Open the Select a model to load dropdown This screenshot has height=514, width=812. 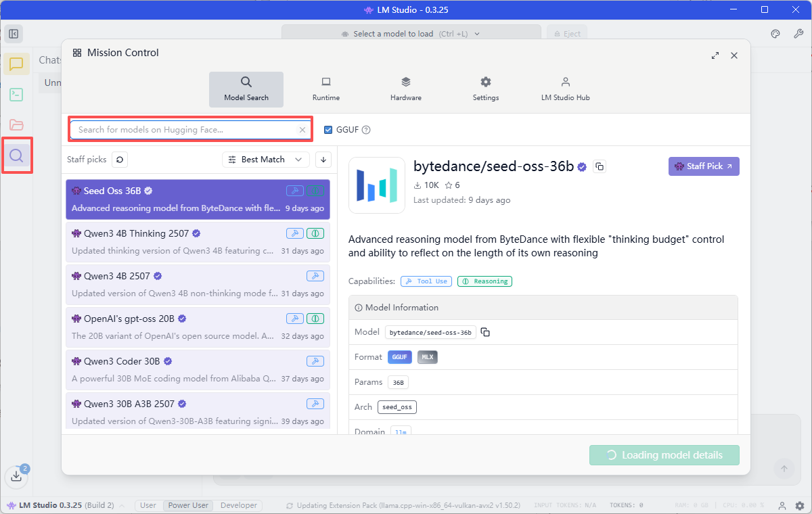pos(411,34)
